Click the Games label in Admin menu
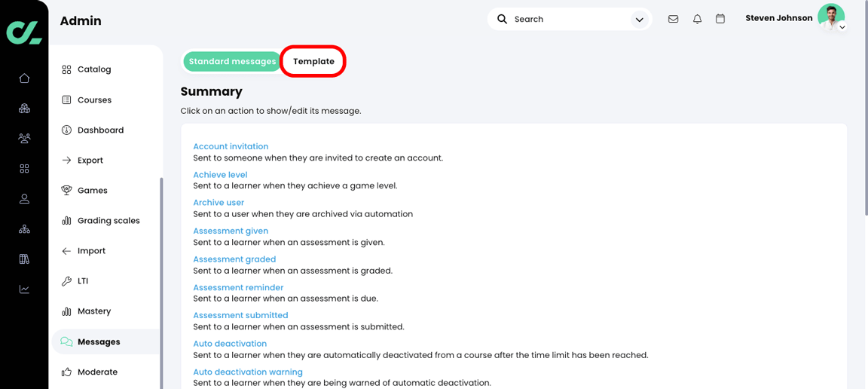Viewport: 868px width, 389px height. tap(93, 190)
